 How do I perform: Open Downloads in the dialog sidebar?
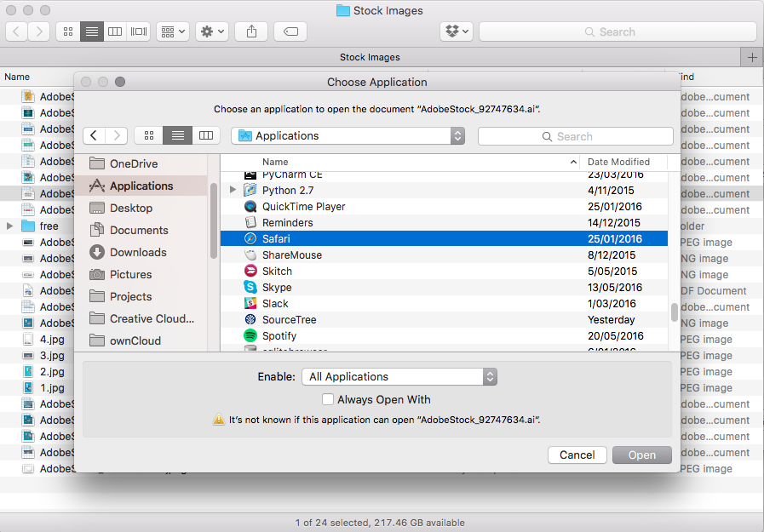pos(137,252)
